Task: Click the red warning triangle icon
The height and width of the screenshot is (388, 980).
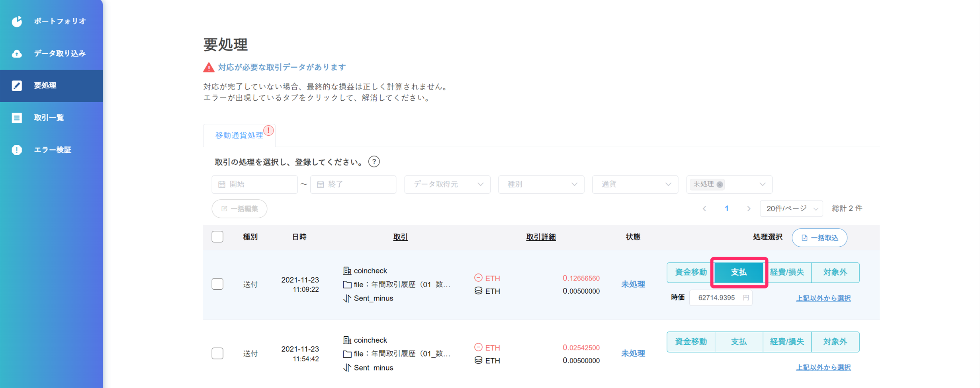Action: (209, 67)
